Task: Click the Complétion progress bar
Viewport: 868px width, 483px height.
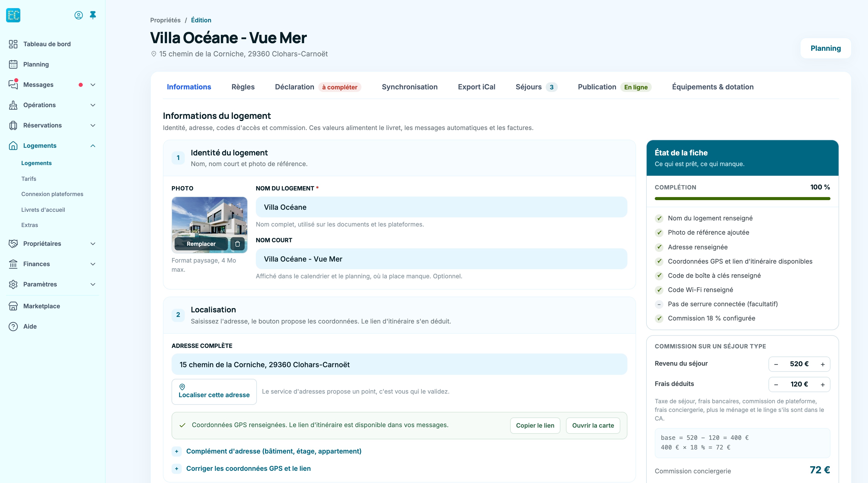Action: tap(742, 199)
